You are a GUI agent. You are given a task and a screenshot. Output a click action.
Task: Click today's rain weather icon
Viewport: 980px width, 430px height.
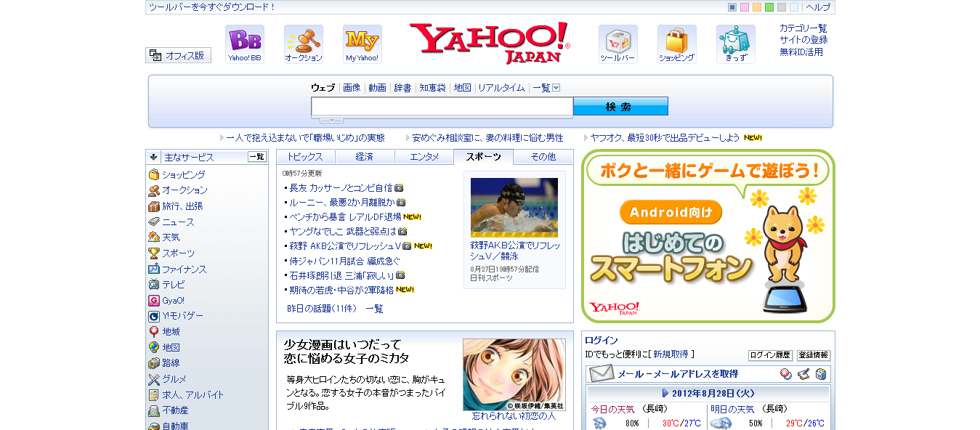[x=600, y=423]
